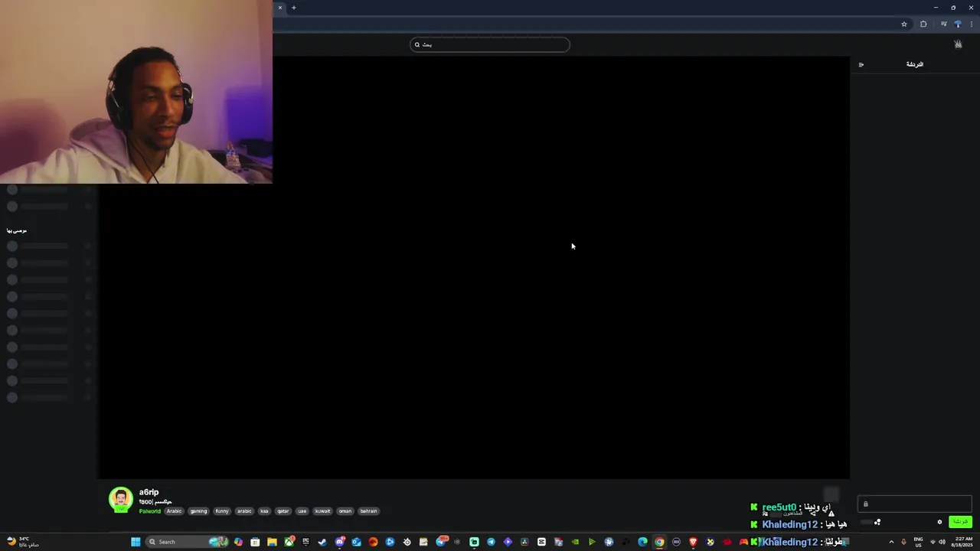Image resolution: width=980 pixels, height=551 pixels.
Task: Open Discord from taskbar
Action: pyautogui.click(x=339, y=542)
